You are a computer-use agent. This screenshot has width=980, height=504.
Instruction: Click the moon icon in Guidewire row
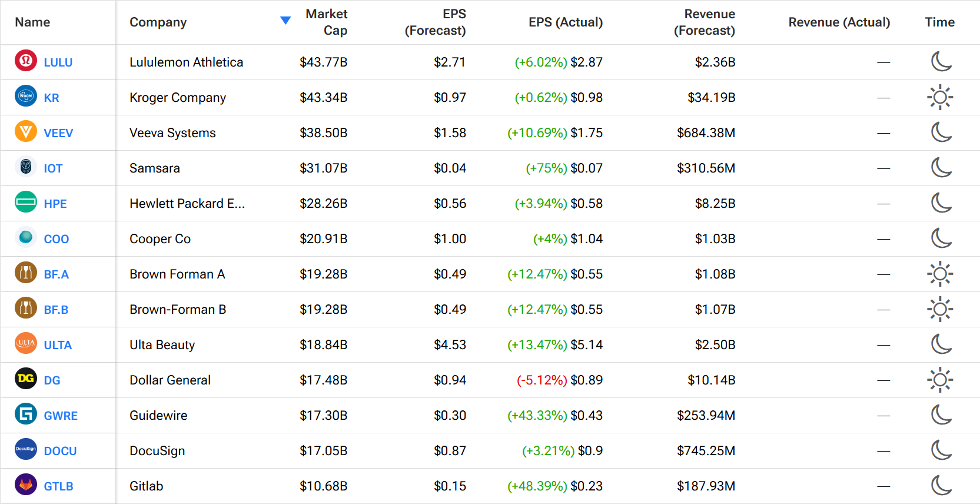coord(941,415)
